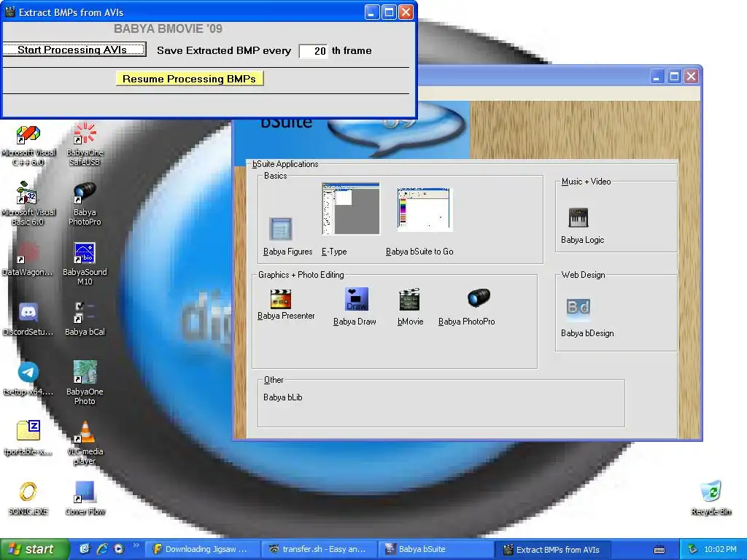Launch Babya Presenter icon
The height and width of the screenshot is (560, 747).
tap(280, 299)
